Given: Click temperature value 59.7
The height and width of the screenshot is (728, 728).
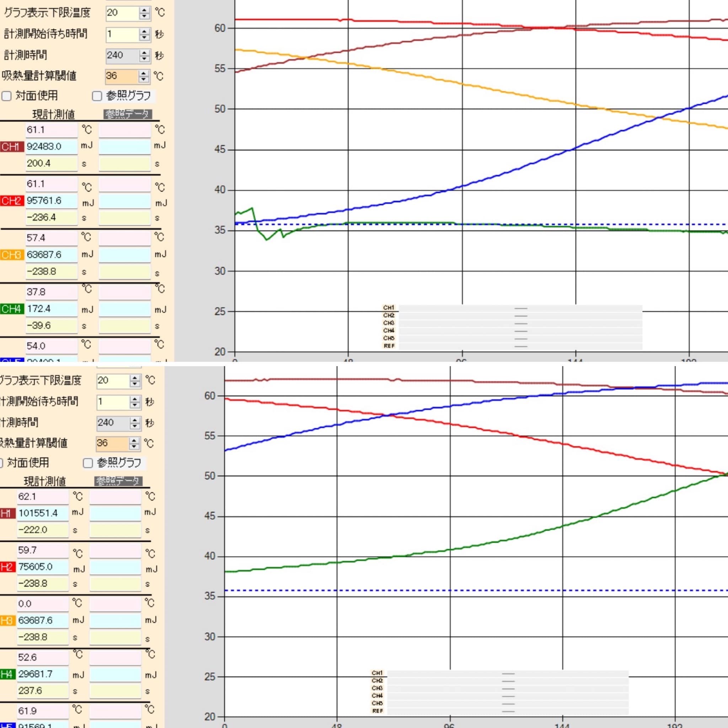Looking at the screenshot, I should coord(43,551).
